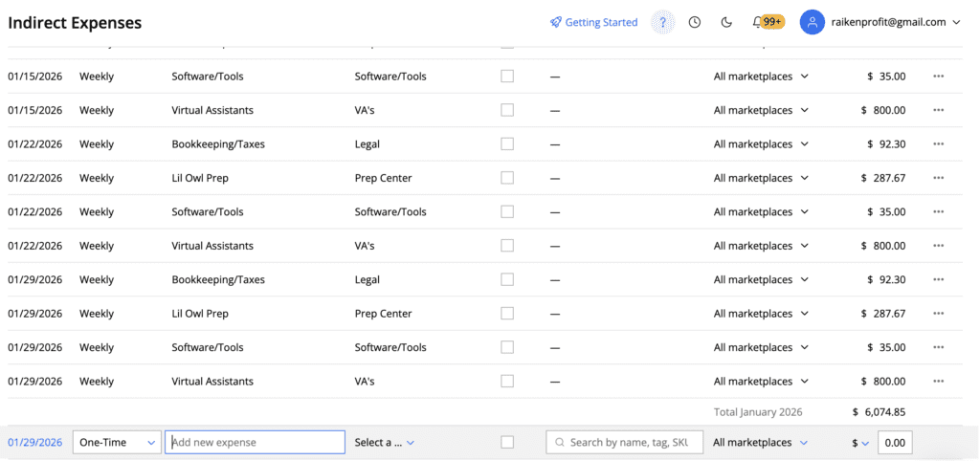Click the Add new expense text field
Screen dimensions: 980x461
point(255,442)
